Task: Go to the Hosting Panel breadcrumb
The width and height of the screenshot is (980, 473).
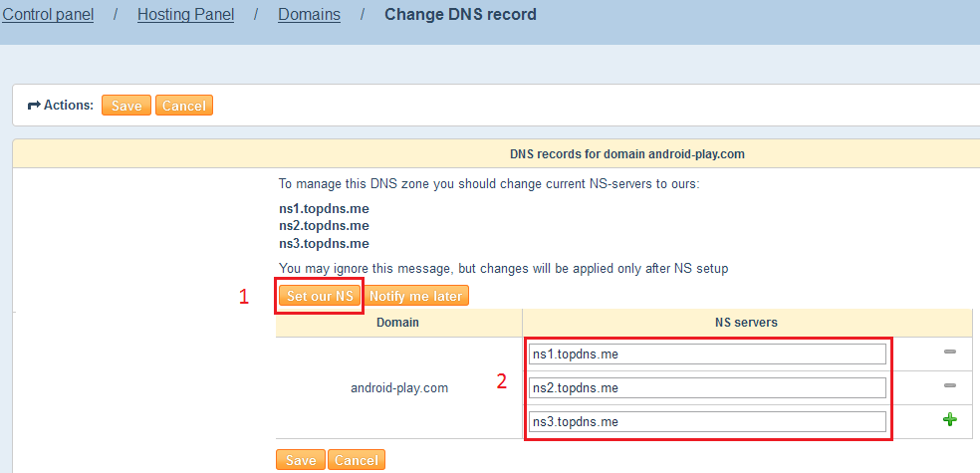Action: tap(185, 15)
